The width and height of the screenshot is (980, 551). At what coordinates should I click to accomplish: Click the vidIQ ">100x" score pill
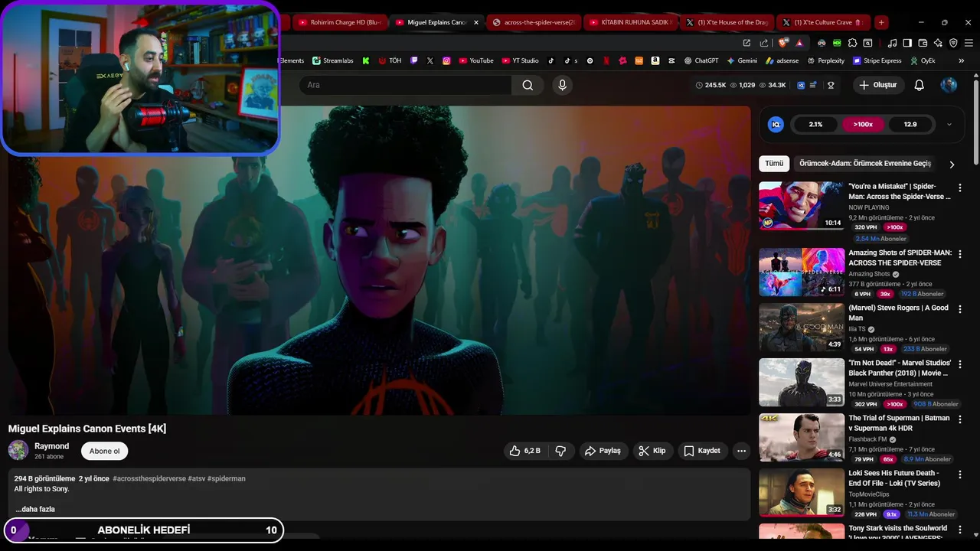tap(863, 124)
